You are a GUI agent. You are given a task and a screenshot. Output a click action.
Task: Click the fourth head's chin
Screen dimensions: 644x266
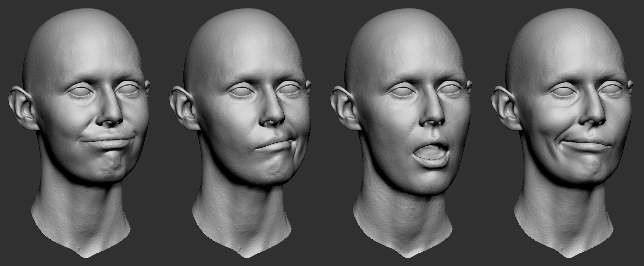[589, 171]
